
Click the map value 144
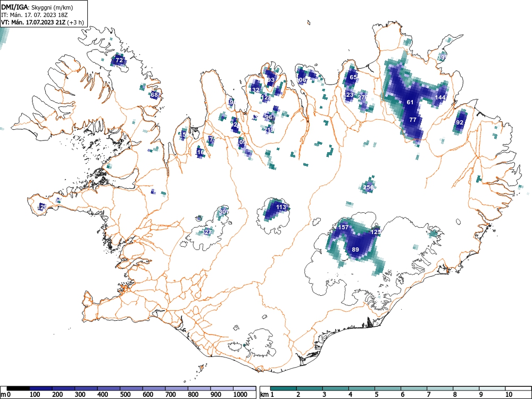point(440,97)
